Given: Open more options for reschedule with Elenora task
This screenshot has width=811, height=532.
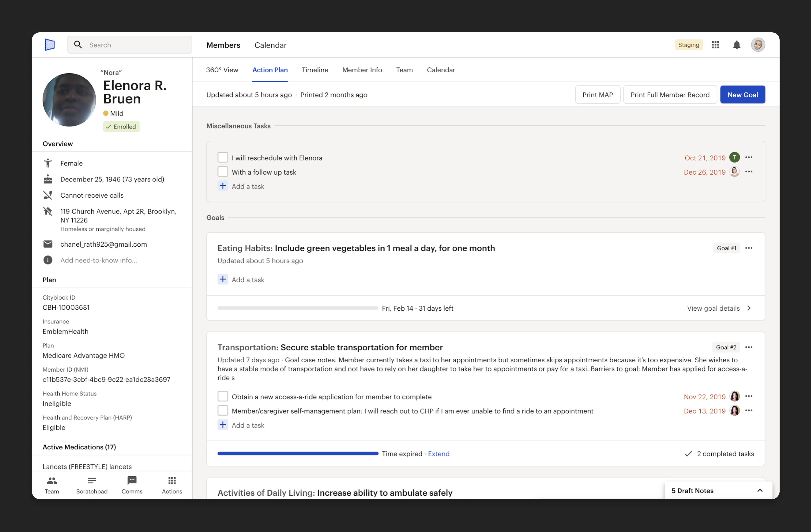Looking at the screenshot, I should (749, 157).
